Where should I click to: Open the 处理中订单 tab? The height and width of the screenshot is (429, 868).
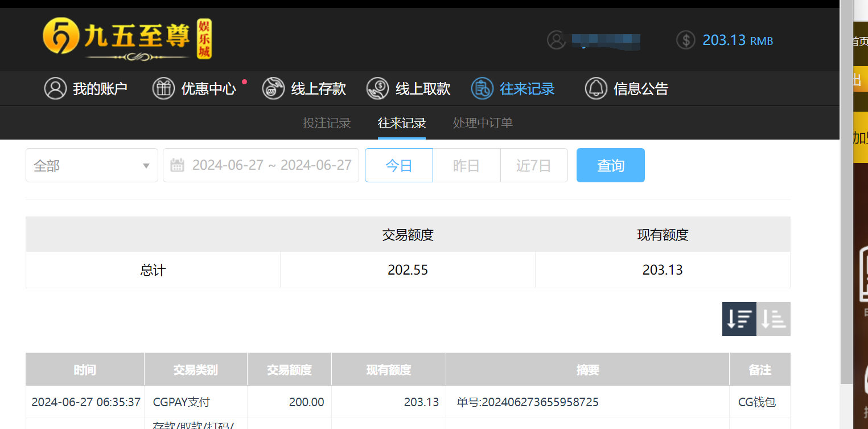tap(483, 122)
